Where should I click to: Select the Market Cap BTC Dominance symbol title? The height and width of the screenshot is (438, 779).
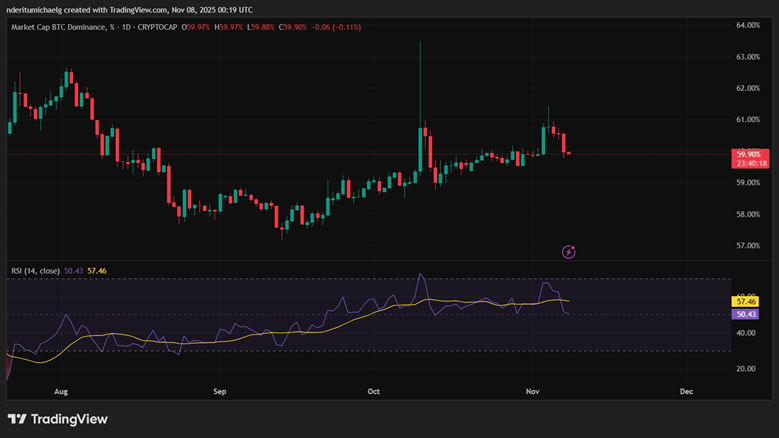(56, 27)
